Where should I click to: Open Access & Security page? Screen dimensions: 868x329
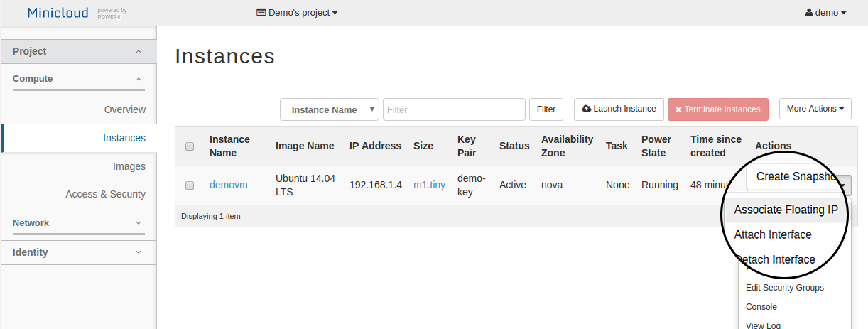click(x=105, y=194)
